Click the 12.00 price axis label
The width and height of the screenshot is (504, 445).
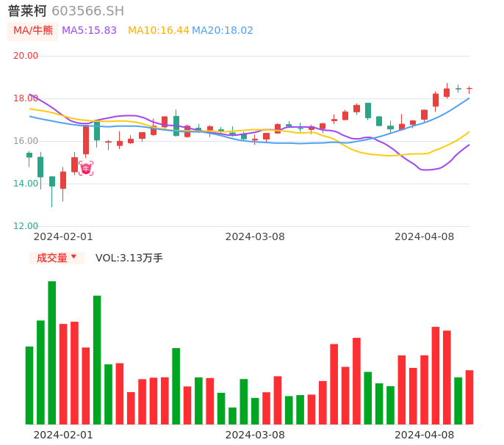tap(26, 226)
